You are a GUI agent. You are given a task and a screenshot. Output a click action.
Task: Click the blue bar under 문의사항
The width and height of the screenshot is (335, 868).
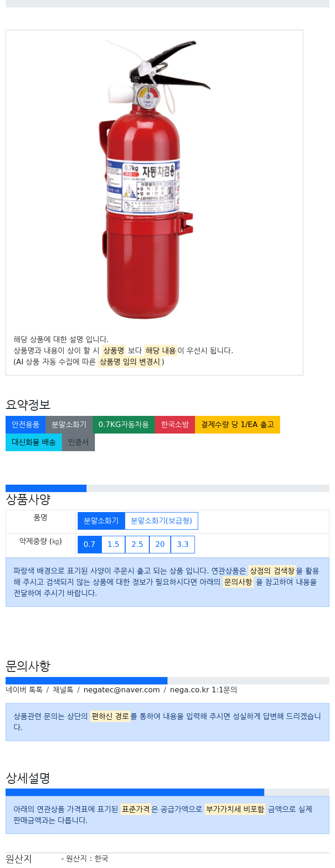pyautogui.click(x=87, y=681)
